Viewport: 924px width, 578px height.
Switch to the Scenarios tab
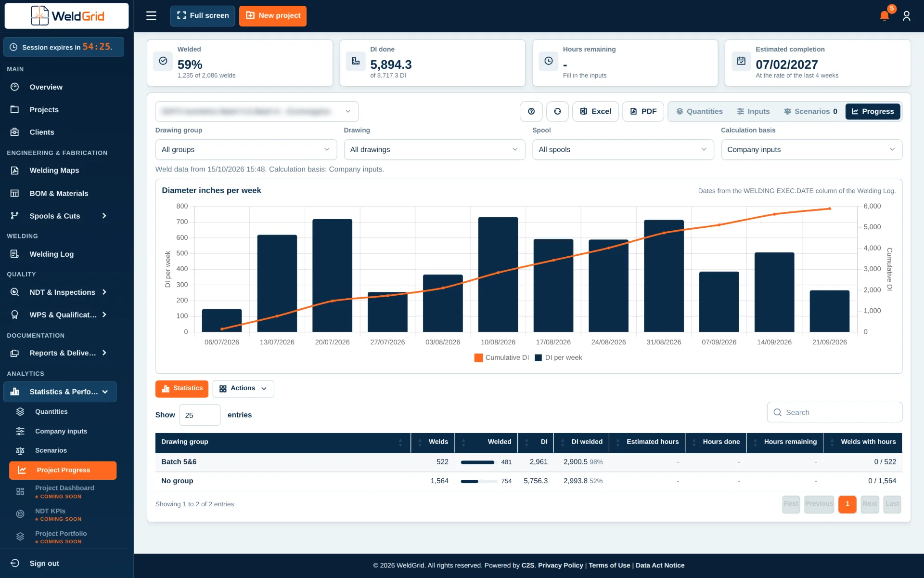coord(810,111)
